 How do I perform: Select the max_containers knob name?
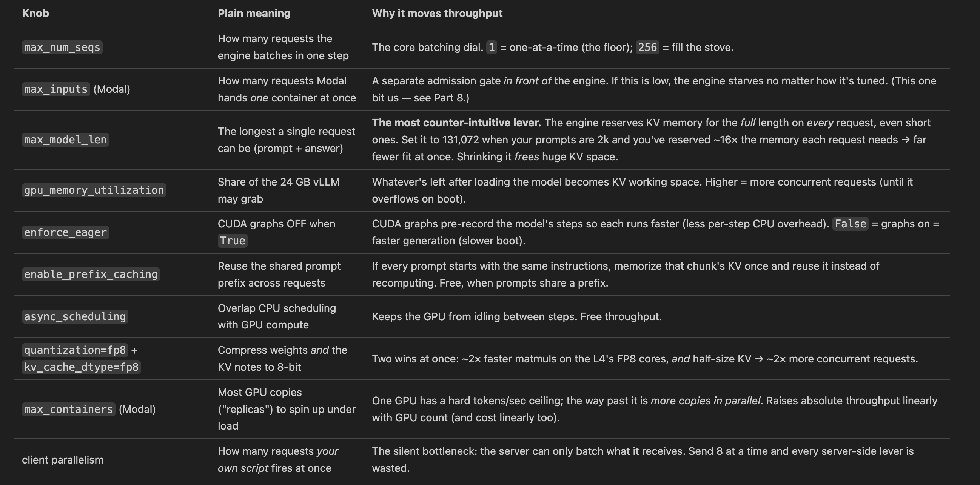[68, 409]
